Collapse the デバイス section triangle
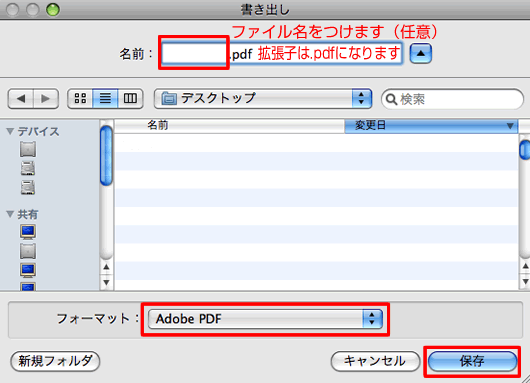Viewport: 530px width, 383px height. 10,131
